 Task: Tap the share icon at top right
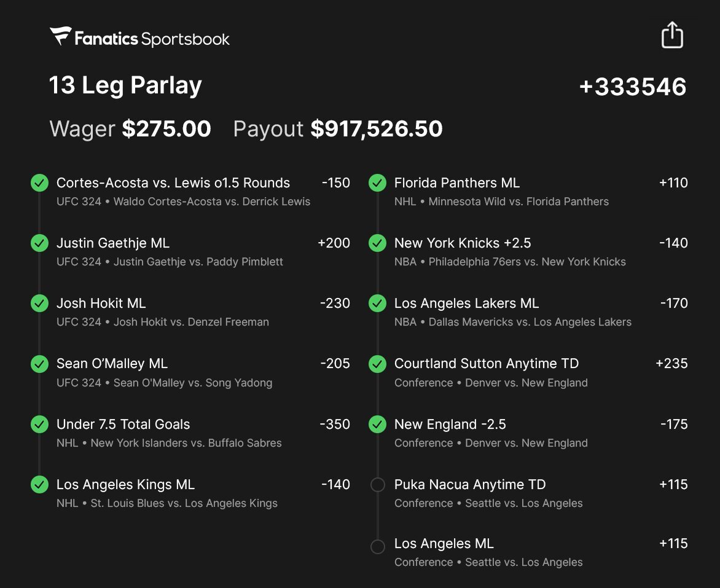672,35
